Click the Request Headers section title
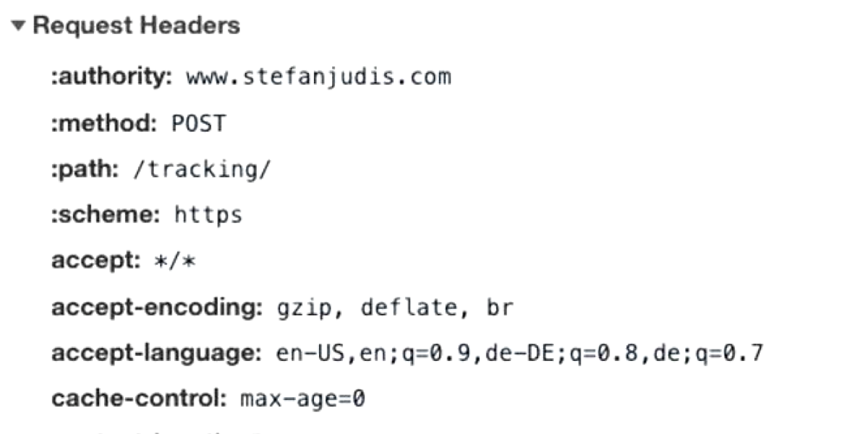Viewport: 868px width, 434px height. [136, 26]
